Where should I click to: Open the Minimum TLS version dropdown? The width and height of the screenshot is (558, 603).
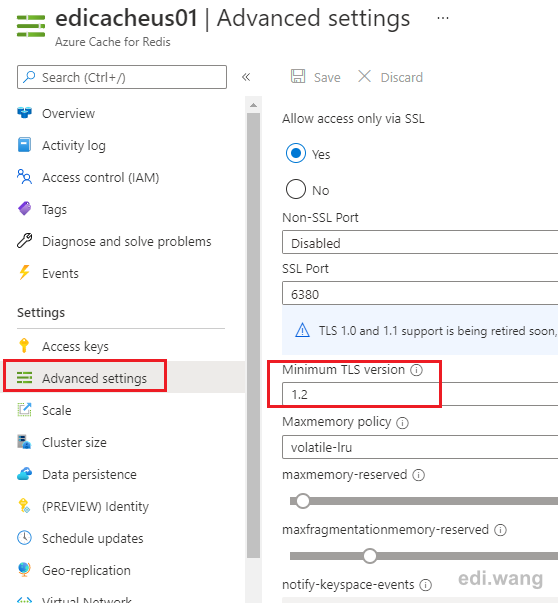[420, 394]
